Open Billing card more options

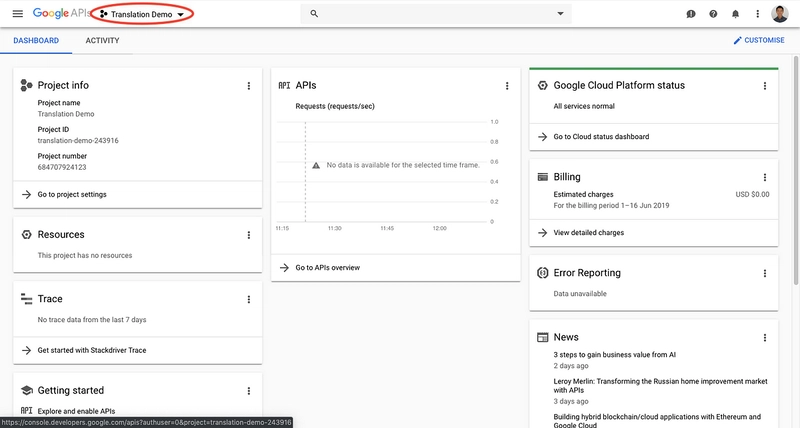tap(764, 177)
